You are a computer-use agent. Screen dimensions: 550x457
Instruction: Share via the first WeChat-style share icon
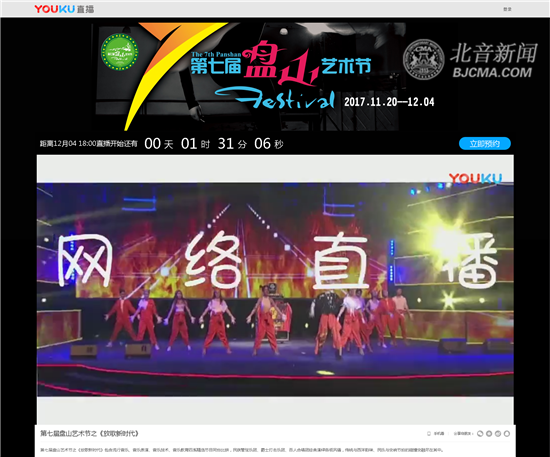point(480,434)
